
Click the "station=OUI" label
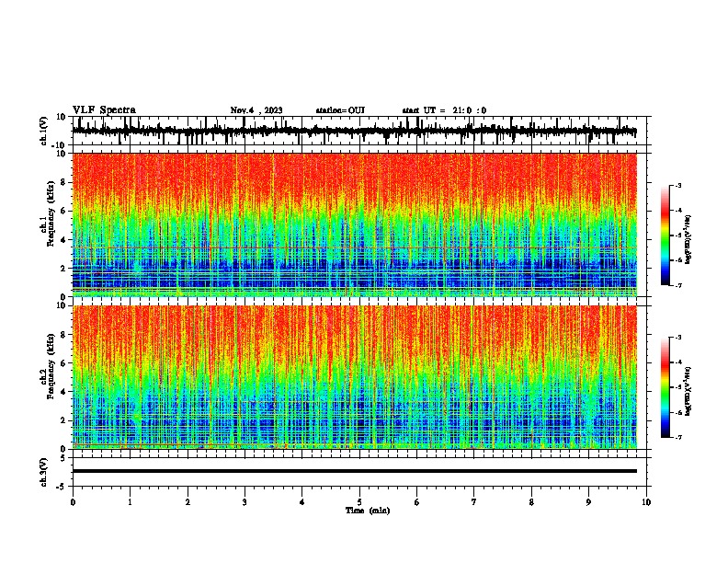click(340, 110)
